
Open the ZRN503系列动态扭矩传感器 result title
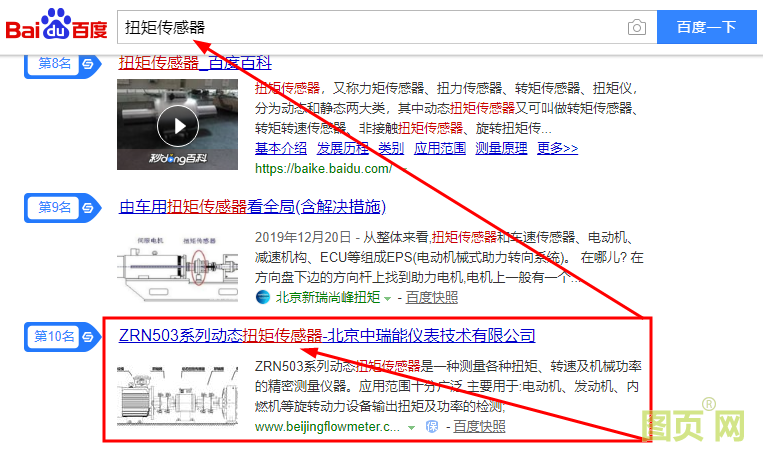pos(327,335)
